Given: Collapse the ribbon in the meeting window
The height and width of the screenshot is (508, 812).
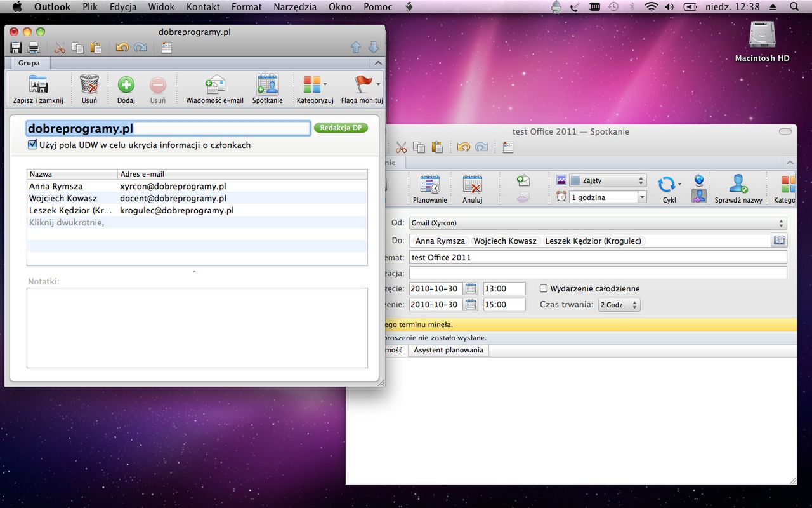Looking at the screenshot, I should coord(789,163).
